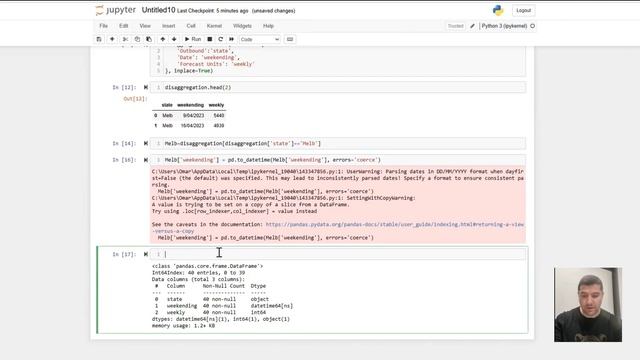The image size is (640, 360).
Task: Click the Python 3 (ipykernel) kernel name
Action: tap(504, 26)
